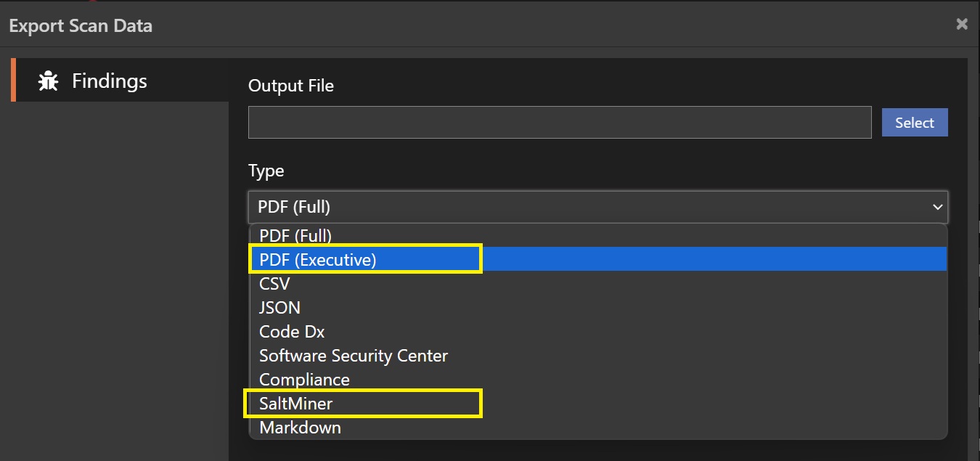Click the Type field label
This screenshot has width=980, height=461.
266,171
